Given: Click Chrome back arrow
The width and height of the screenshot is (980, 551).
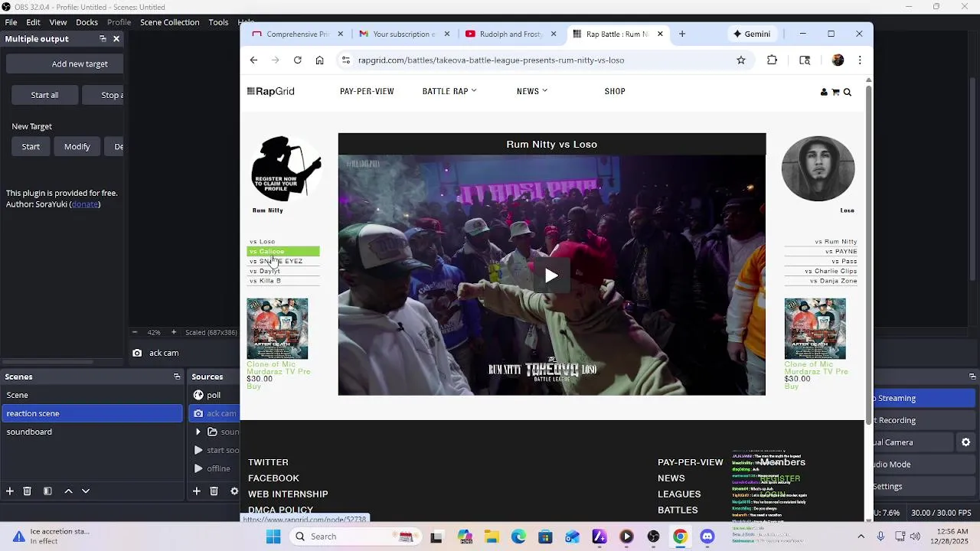Looking at the screenshot, I should (253, 60).
